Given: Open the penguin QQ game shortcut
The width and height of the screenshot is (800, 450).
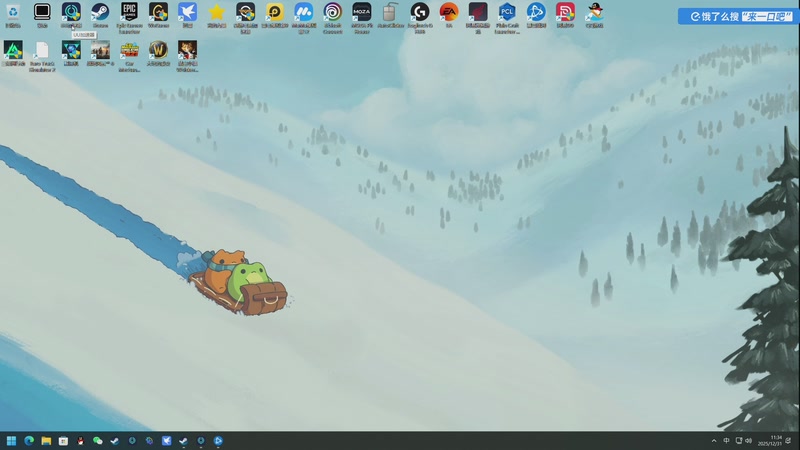Looking at the screenshot, I should click(x=594, y=15).
